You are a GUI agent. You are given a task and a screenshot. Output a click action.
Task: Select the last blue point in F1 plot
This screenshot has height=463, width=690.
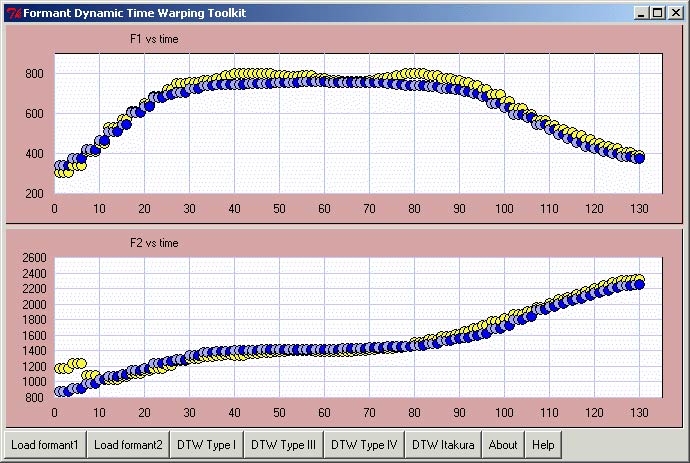click(x=639, y=158)
